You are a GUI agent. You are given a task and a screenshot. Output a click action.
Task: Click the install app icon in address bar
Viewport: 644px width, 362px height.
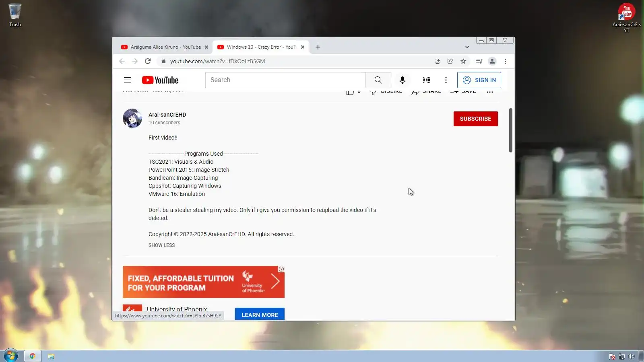pyautogui.click(x=438, y=61)
